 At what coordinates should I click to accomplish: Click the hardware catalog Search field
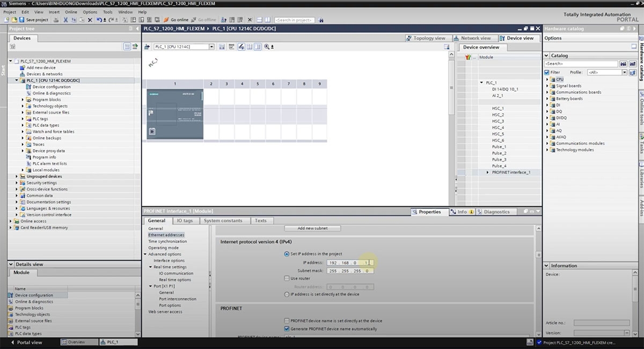[581, 63]
